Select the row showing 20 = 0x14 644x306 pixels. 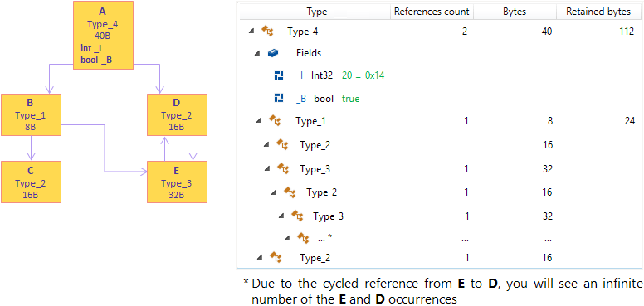[x=439, y=76]
